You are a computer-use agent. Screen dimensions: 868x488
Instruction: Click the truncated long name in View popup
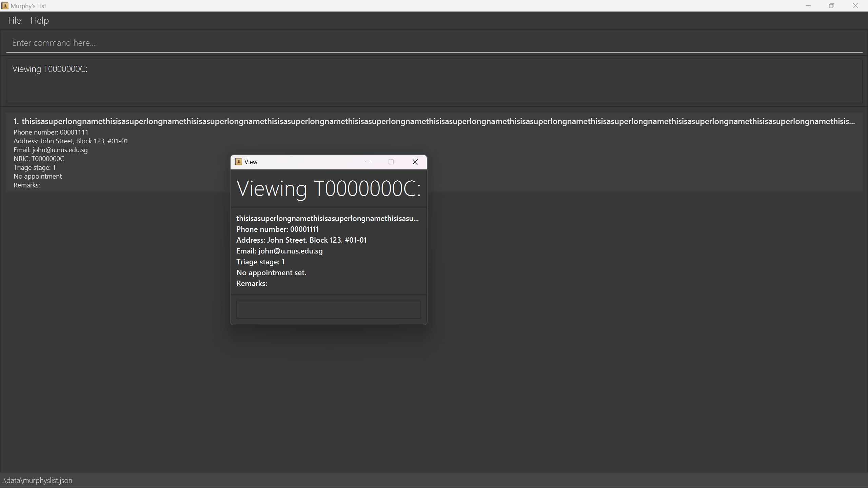pyautogui.click(x=327, y=219)
